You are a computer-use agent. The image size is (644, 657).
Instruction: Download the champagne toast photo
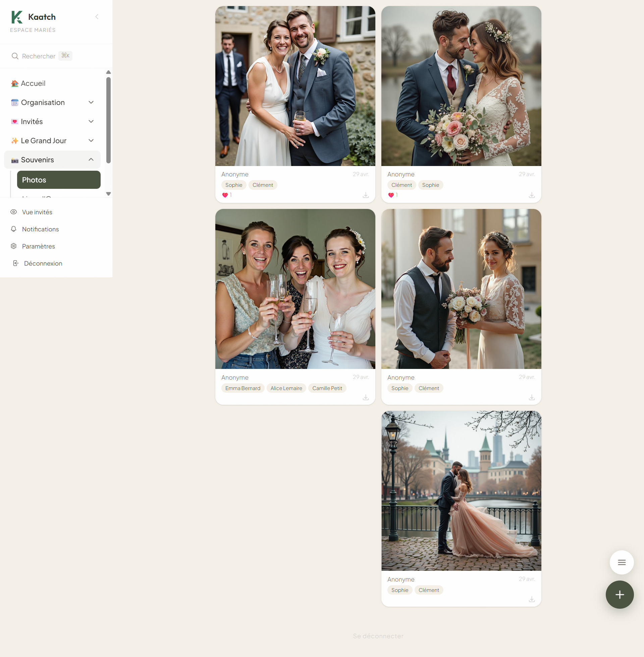tap(366, 397)
